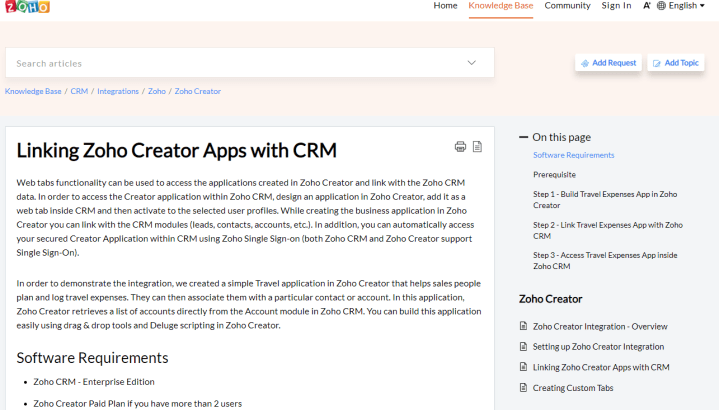Open Linking Zoho Creator Apps with CRM article
Viewport: 719px width, 410px height.
click(x=601, y=367)
